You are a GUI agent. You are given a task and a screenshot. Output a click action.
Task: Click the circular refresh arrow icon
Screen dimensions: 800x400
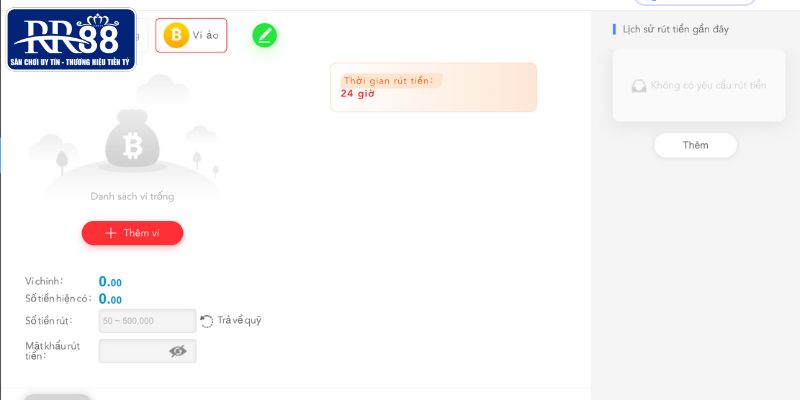(207, 321)
